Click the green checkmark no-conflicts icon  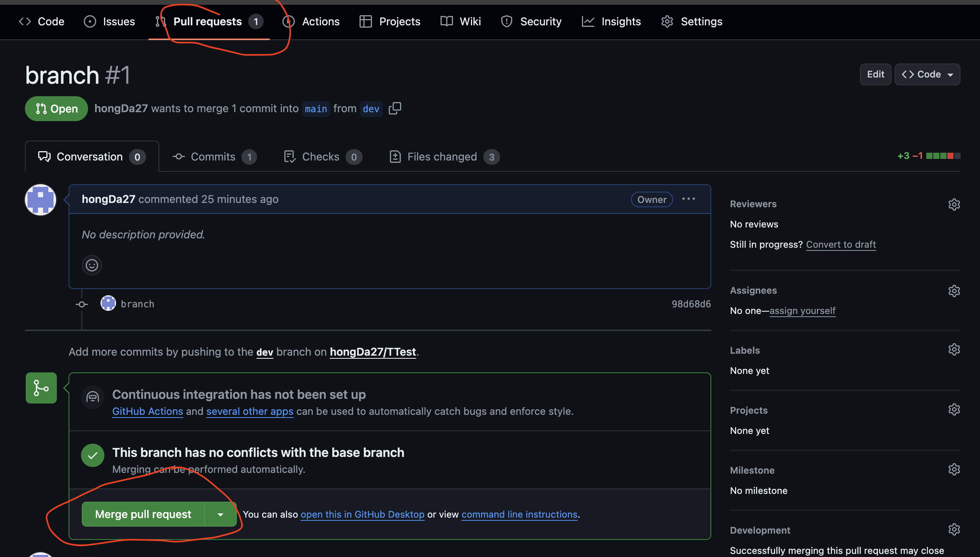[93, 455]
